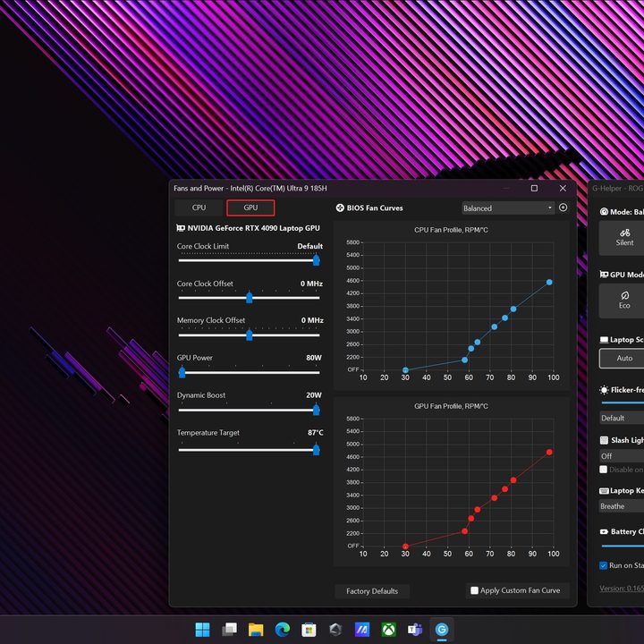Click the plus icon next to Balanced dropdown
The height and width of the screenshot is (644, 644).
563,208
